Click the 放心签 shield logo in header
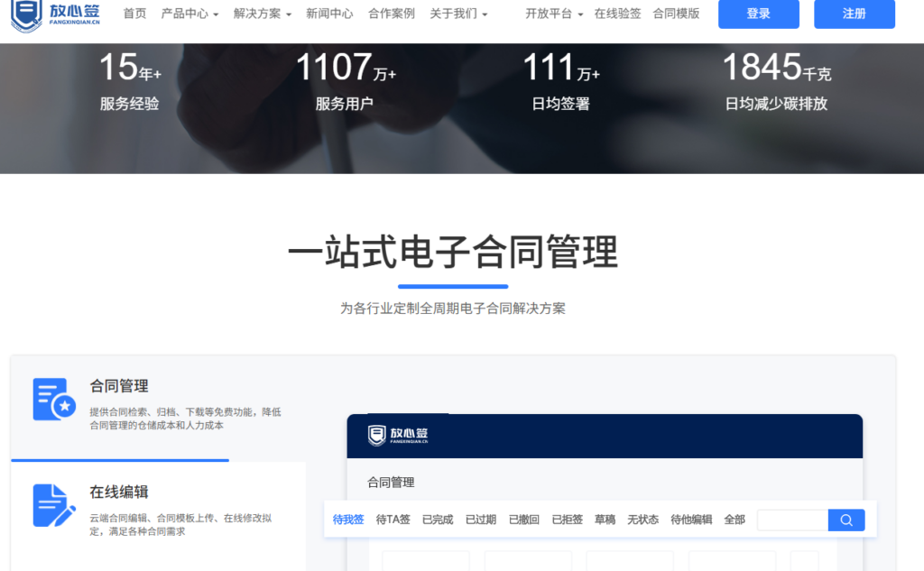This screenshot has width=924, height=571. (x=55, y=14)
